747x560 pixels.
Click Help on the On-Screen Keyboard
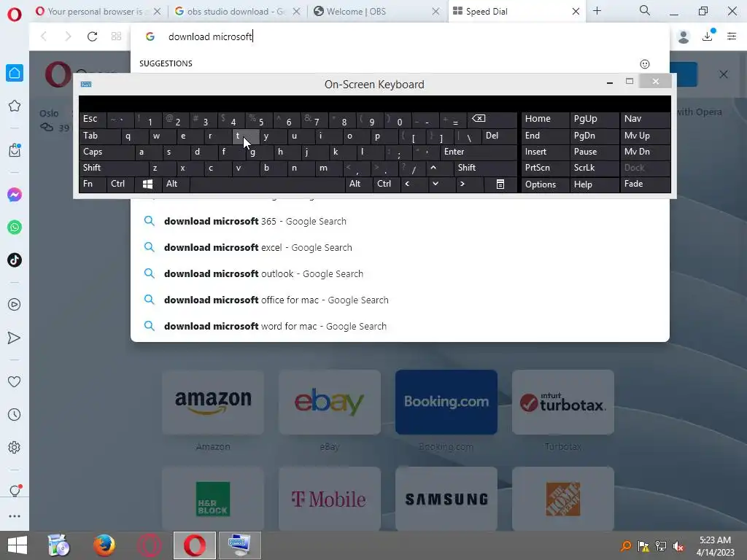[x=594, y=184]
